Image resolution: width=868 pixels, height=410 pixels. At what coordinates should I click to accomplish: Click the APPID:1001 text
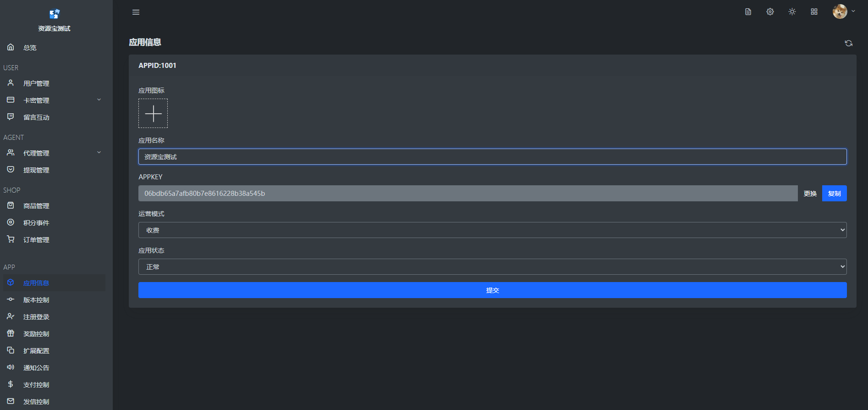157,66
